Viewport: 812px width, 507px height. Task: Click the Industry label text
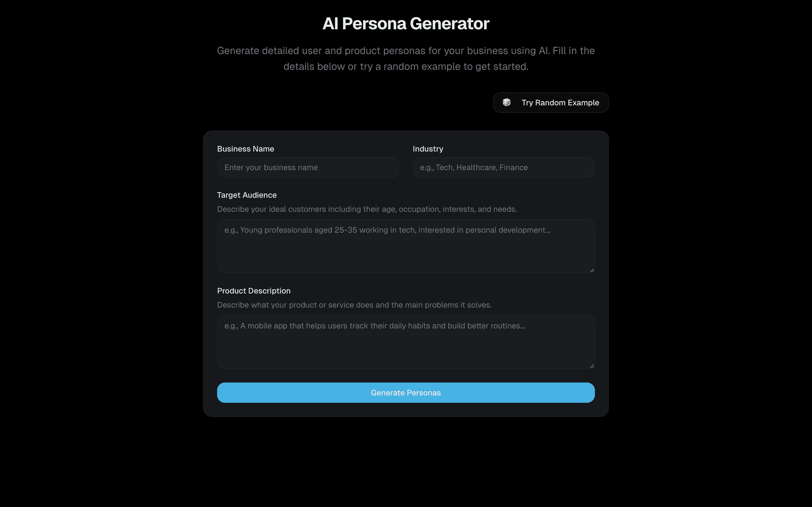tap(428, 149)
